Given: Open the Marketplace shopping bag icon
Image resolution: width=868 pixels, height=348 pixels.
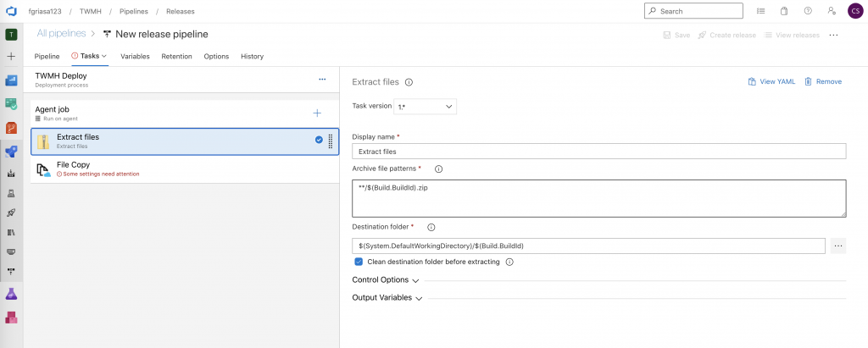Looking at the screenshot, I should point(784,11).
